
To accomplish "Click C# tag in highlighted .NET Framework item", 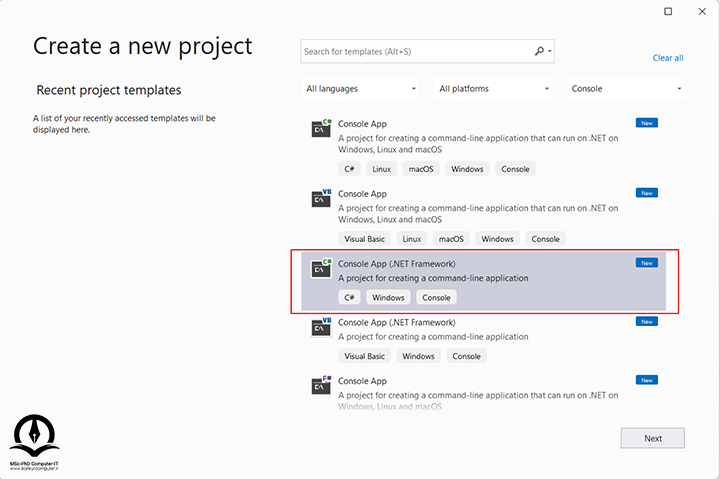I will coord(349,298).
